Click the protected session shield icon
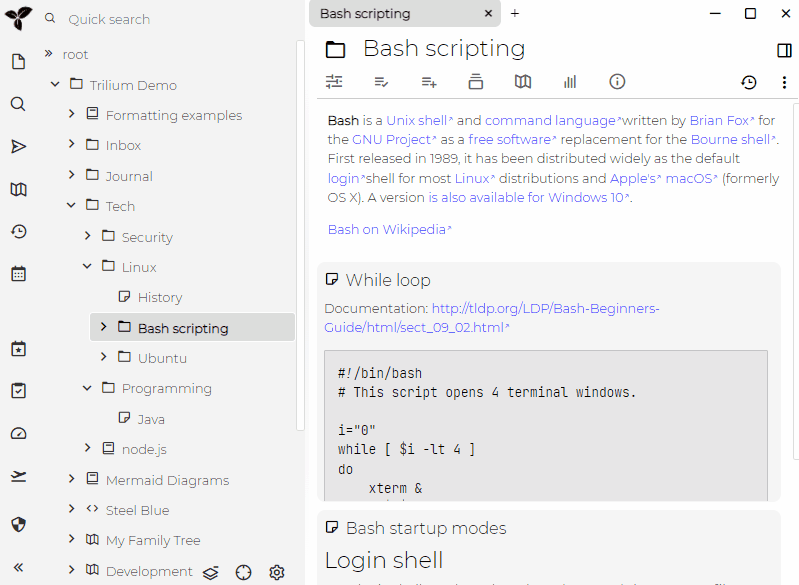799x585 pixels. 18,524
